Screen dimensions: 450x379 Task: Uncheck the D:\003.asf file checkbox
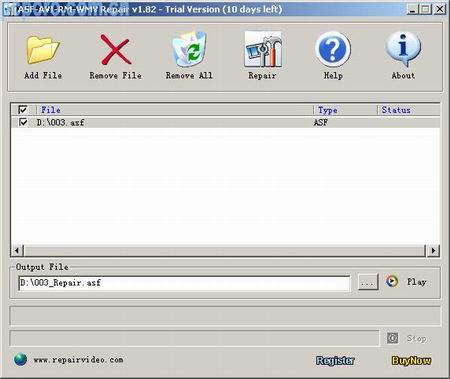(x=23, y=122)
